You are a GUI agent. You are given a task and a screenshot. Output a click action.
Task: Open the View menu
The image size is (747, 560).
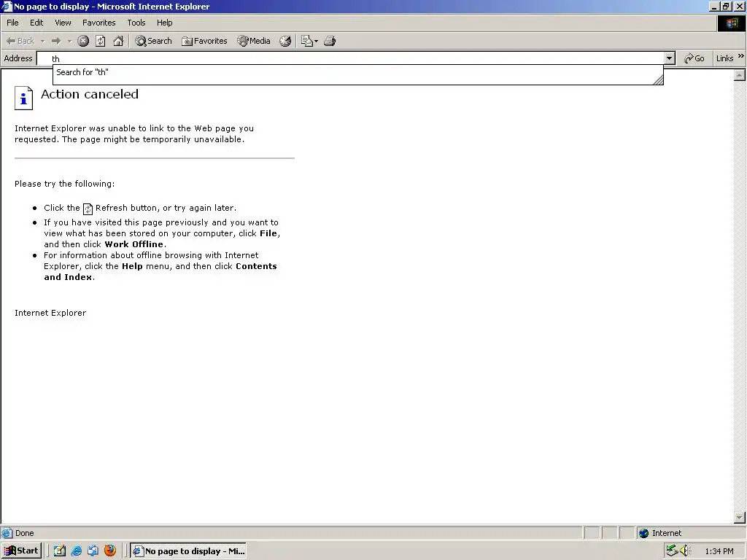(x=63, y=23)
